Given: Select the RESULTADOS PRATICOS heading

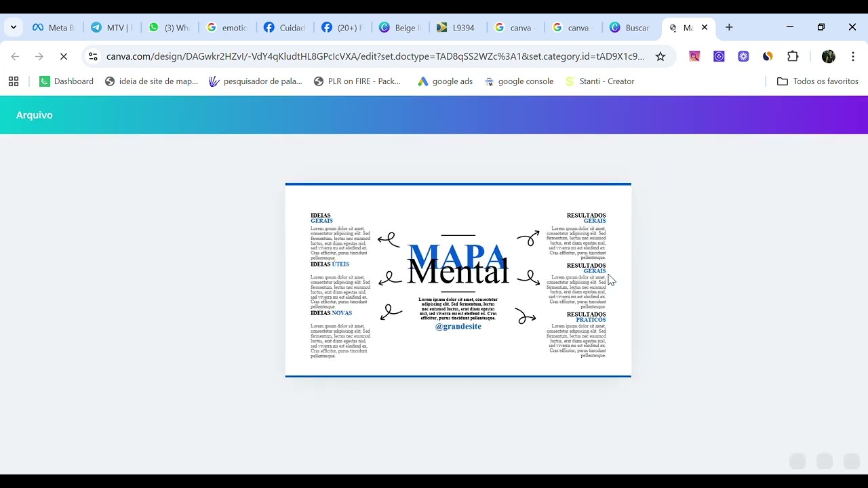Looking at the screenshot, I should (587, 317).
